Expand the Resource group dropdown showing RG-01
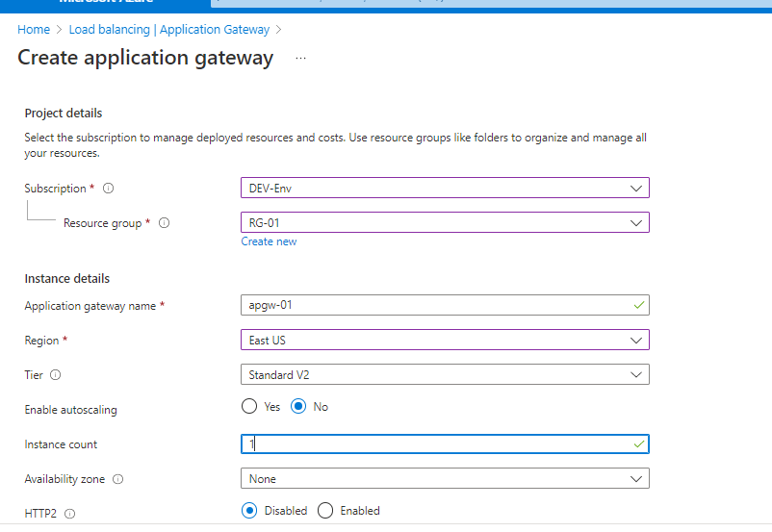Viewport: 772px width, 532px height. pos(444,223)
